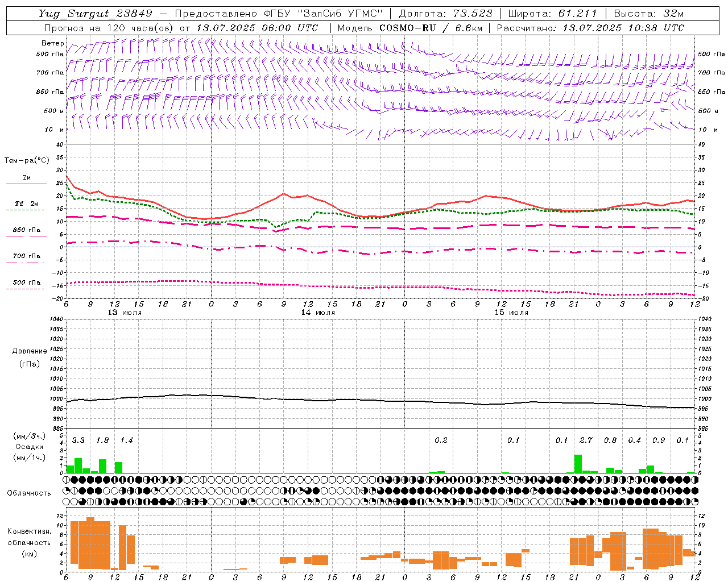
Task: Click the Тем-ра(°C) axis title
Action: (27, 161)
